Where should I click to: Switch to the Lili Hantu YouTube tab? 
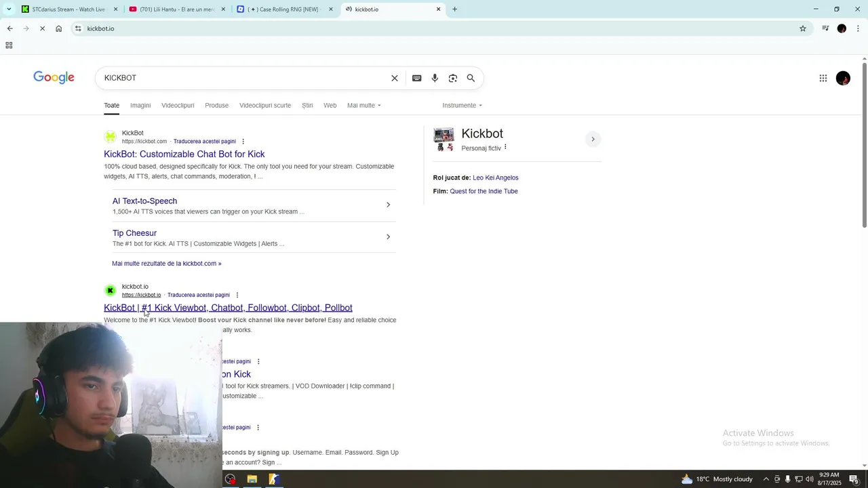(x=177, y=9)
